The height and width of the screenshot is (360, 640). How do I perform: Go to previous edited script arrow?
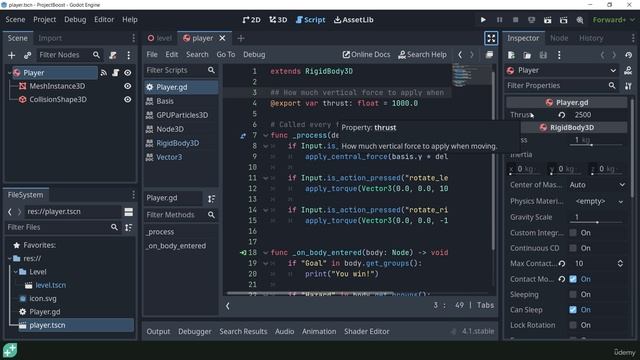(460, 54)
